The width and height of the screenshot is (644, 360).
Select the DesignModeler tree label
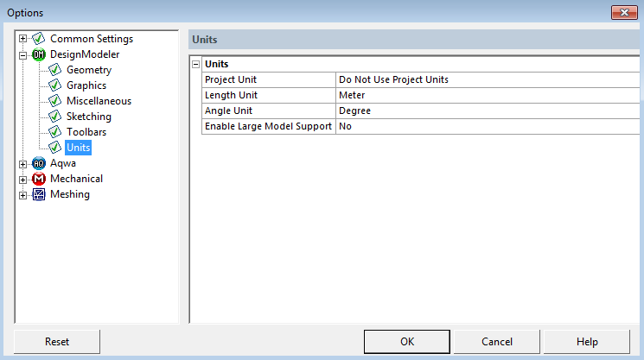click(x=85, y=54)
